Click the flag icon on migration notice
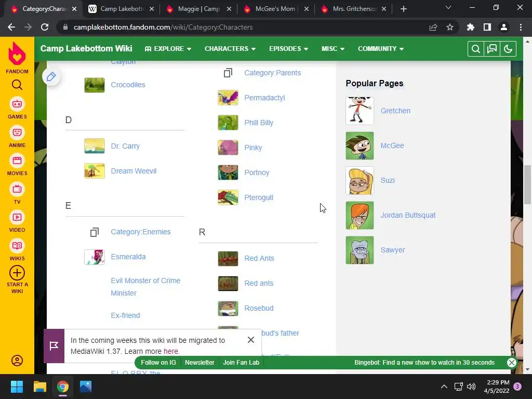The height and width of the screenshot is (399, 532). (54, 345)
